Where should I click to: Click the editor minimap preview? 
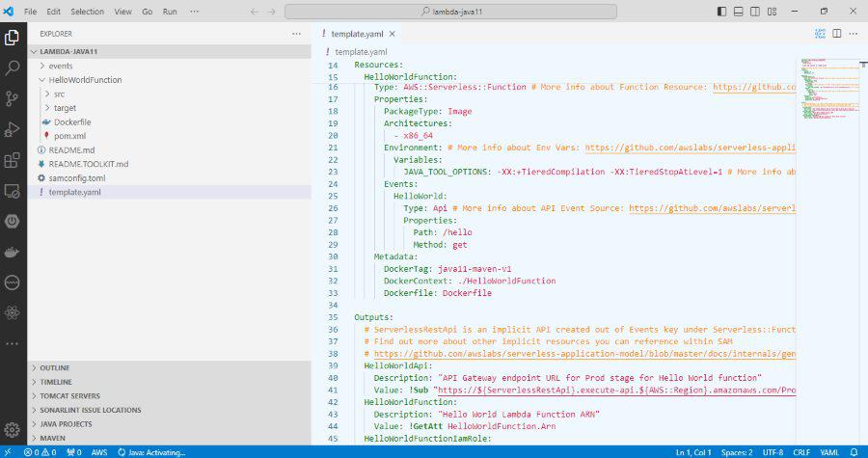(828, 89)
